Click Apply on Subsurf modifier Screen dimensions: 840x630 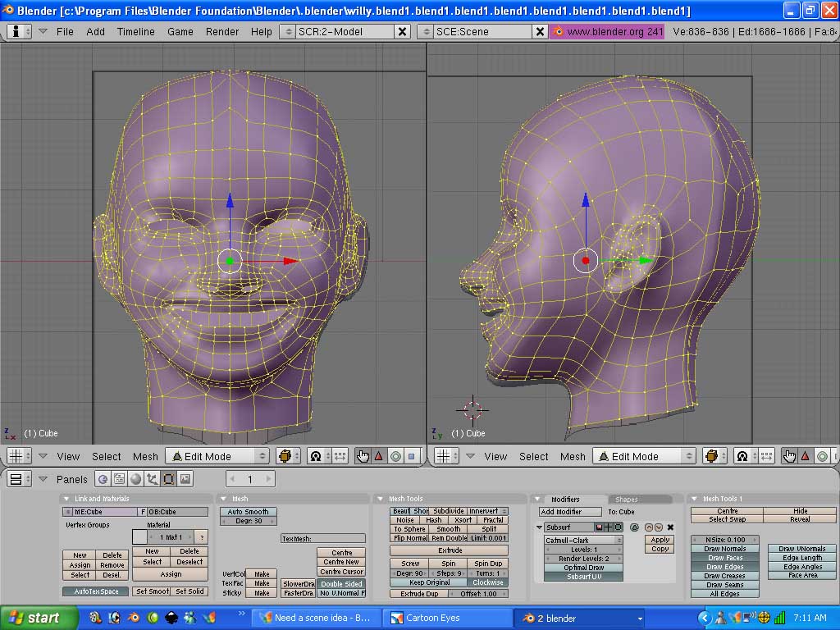click(660, 540)
